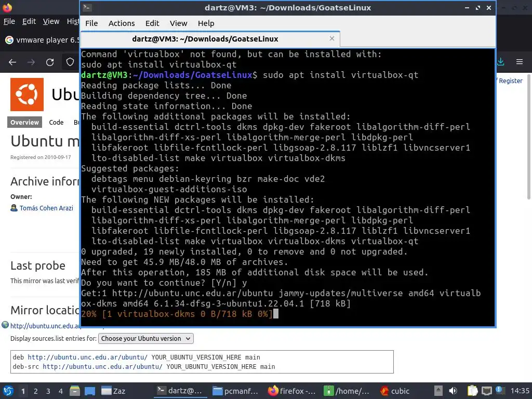Open the Overview tab on Launchpad

(24, 122)
